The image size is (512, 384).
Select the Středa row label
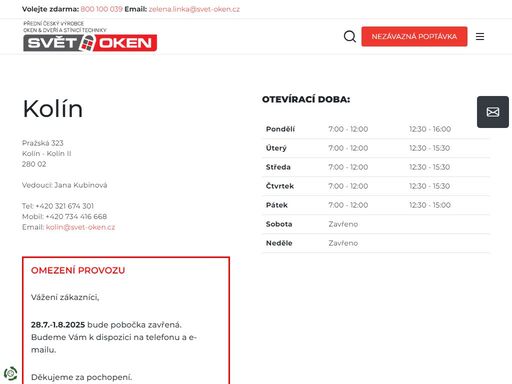[278, 167]
